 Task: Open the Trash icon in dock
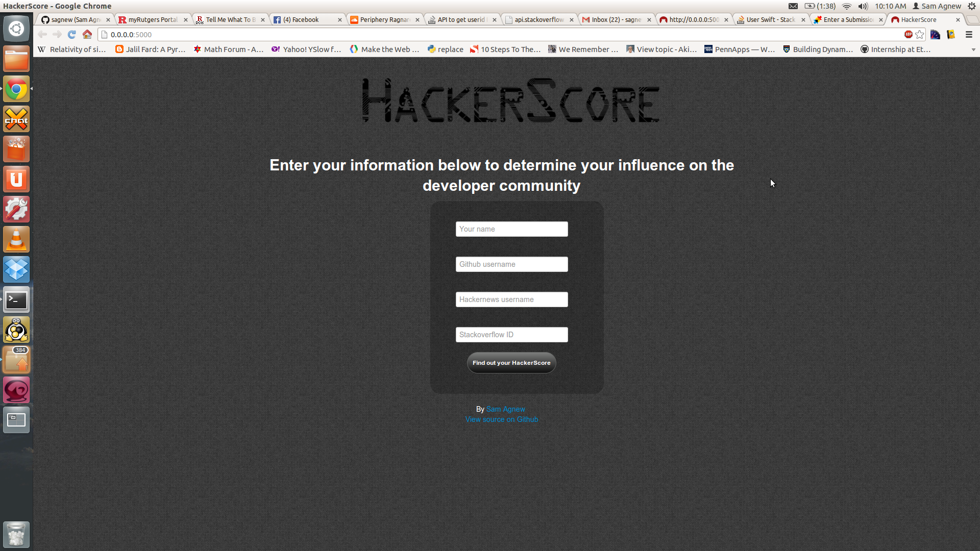pyautogui.click(x=16, y=535)
